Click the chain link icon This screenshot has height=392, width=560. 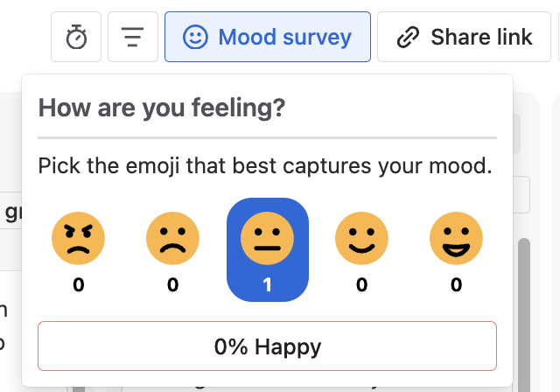pos(408,37)
